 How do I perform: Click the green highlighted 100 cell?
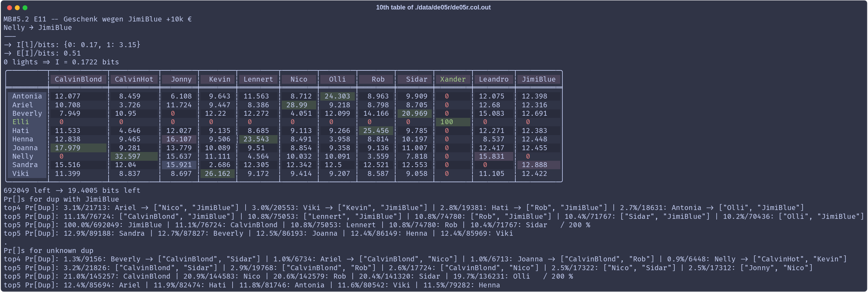[452, 122]
